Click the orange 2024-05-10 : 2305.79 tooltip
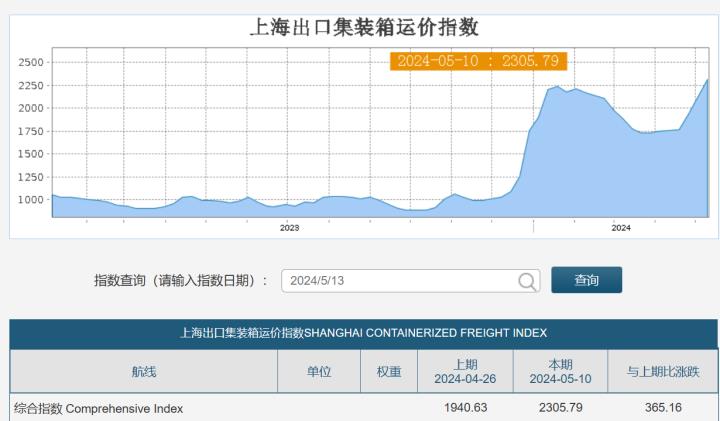The height and width of the screenshot is (421, 720). click(x=478, y=61)
